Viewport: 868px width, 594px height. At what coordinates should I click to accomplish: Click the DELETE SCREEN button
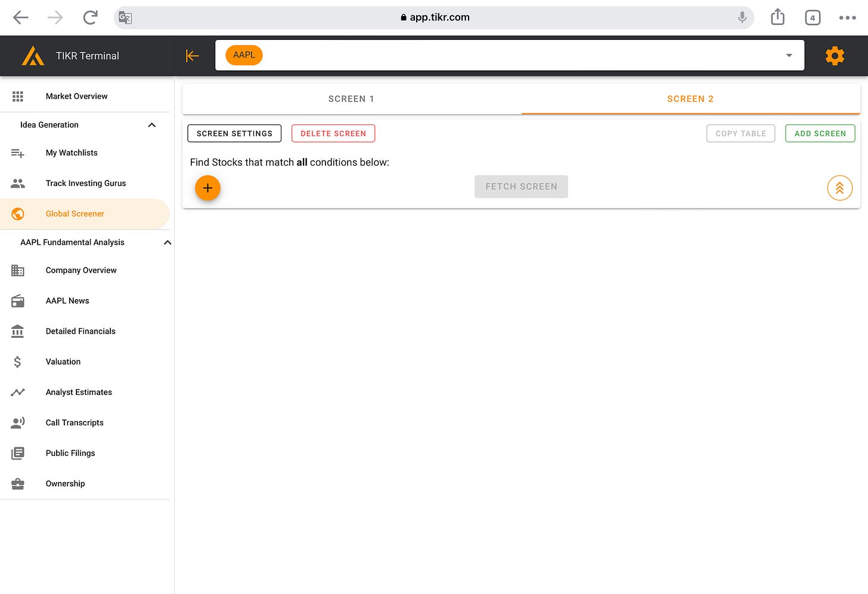333,133
